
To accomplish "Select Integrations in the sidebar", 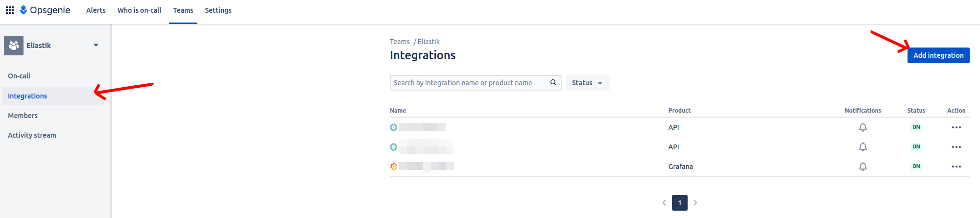I will point(53,96).
